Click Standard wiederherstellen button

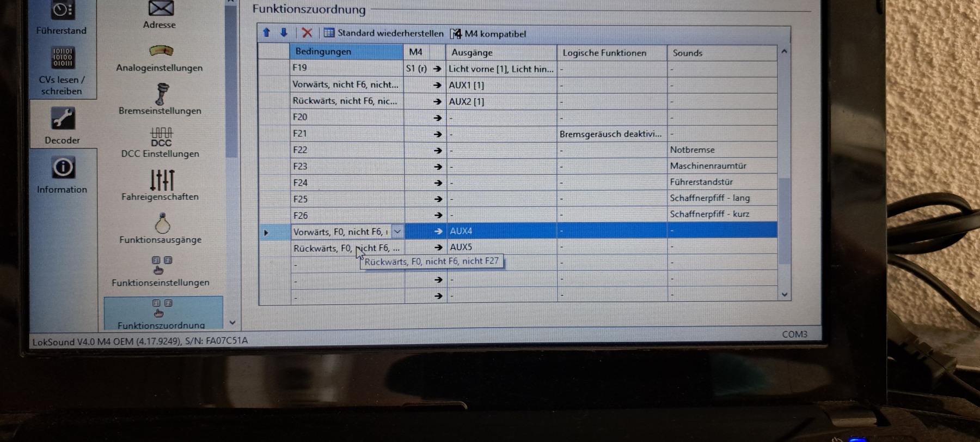(384, 33)
